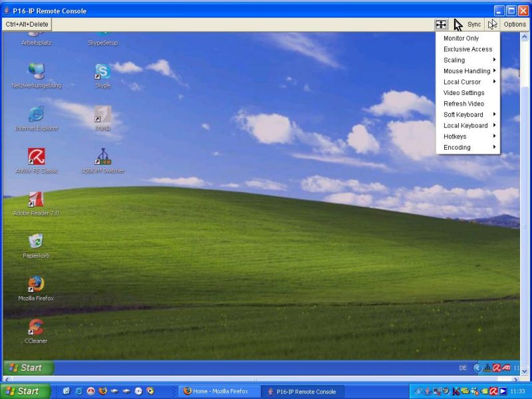Launch Firefox from Quick Launch bar
The image size is (532, 399).
tap(103, 391)
